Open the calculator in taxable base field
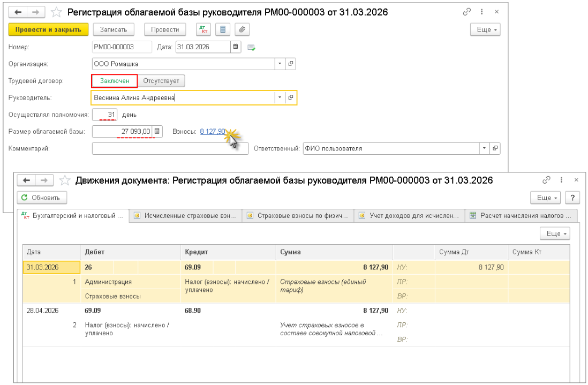 coord(157,132)
